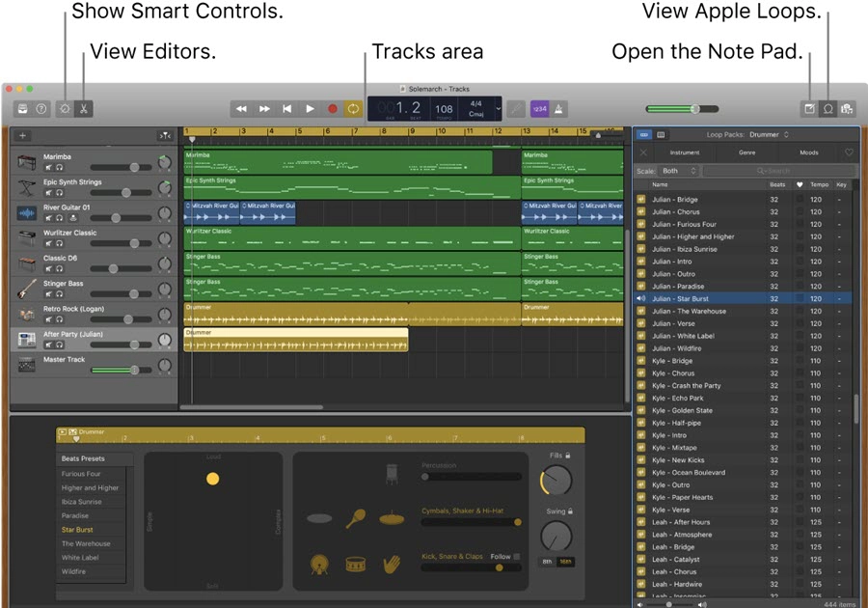
Task: Select the Marimba track icon
Action: [x=27, y=162]
